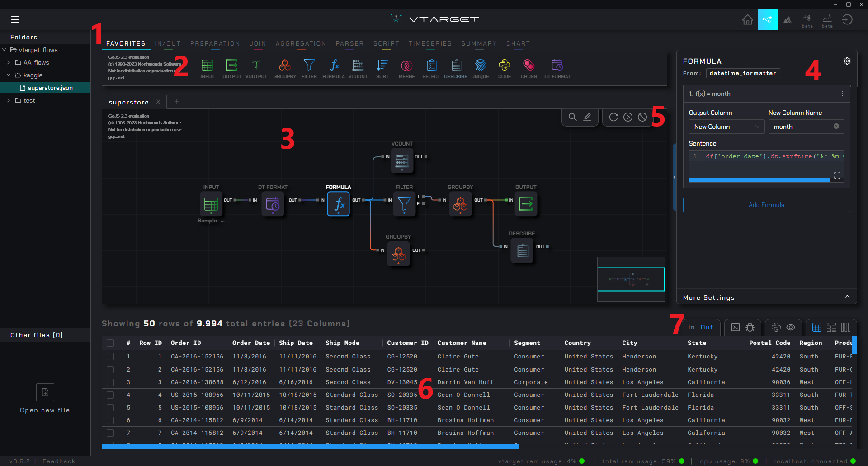Image resolution: width=868 pixels, height=466 pixels.
Task: Go to the Home screen icon
Action: 748,19
